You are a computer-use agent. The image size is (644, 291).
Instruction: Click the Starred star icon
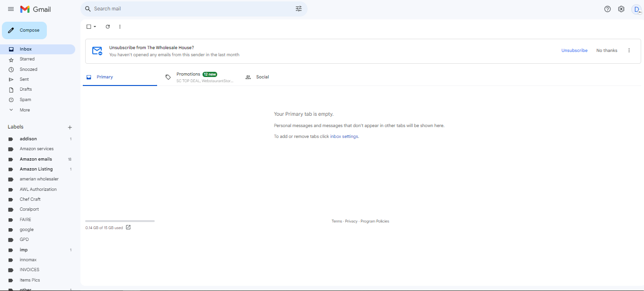pos(11,60)
